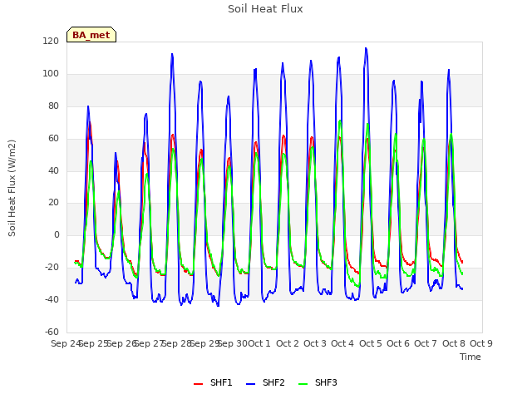Image resolution: width=532 pixels, height=399 pixels.
Task: Click the -20 y-axis tick label
Action: pos(52,267)
